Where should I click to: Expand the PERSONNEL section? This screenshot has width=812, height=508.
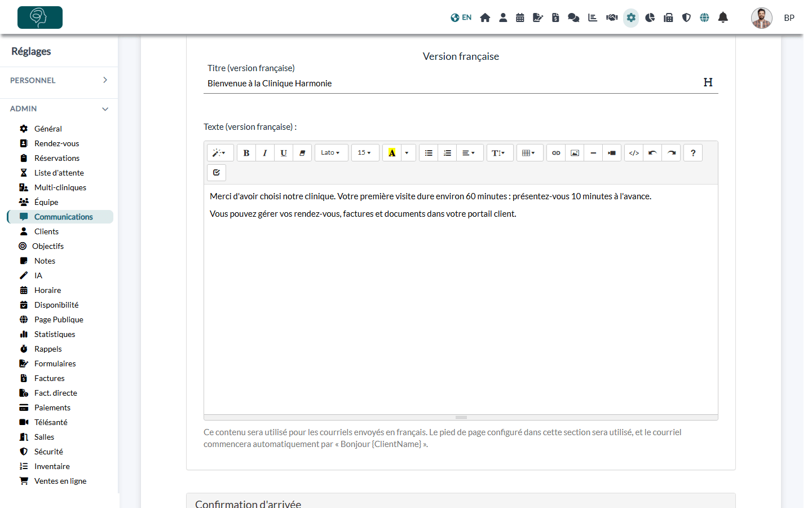(x=59, y=80)
